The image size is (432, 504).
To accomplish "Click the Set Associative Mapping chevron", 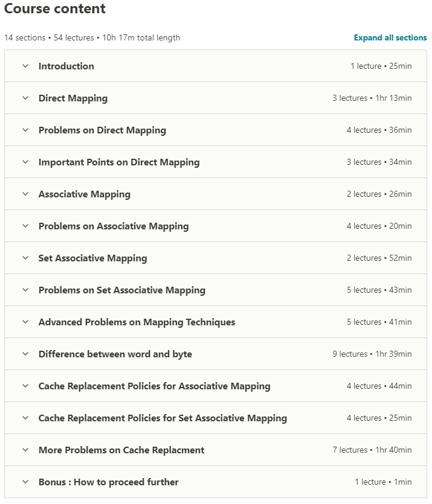I will click(25, 258).
